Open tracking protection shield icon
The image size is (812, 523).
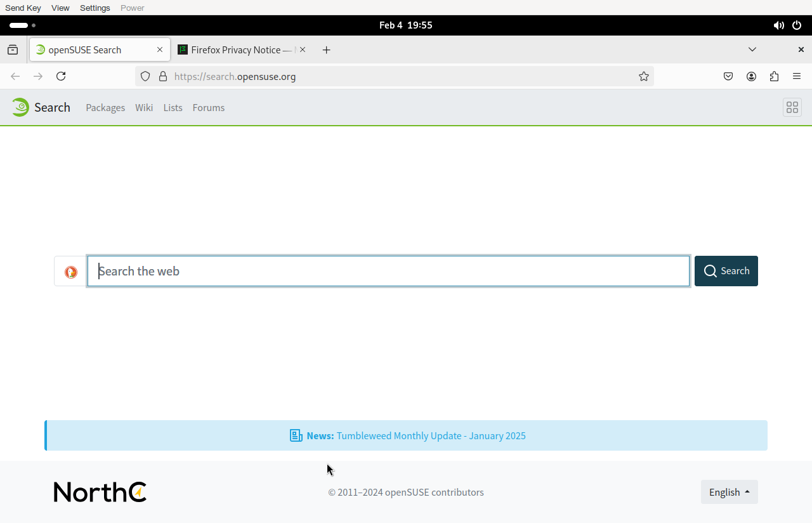(145, 76)
